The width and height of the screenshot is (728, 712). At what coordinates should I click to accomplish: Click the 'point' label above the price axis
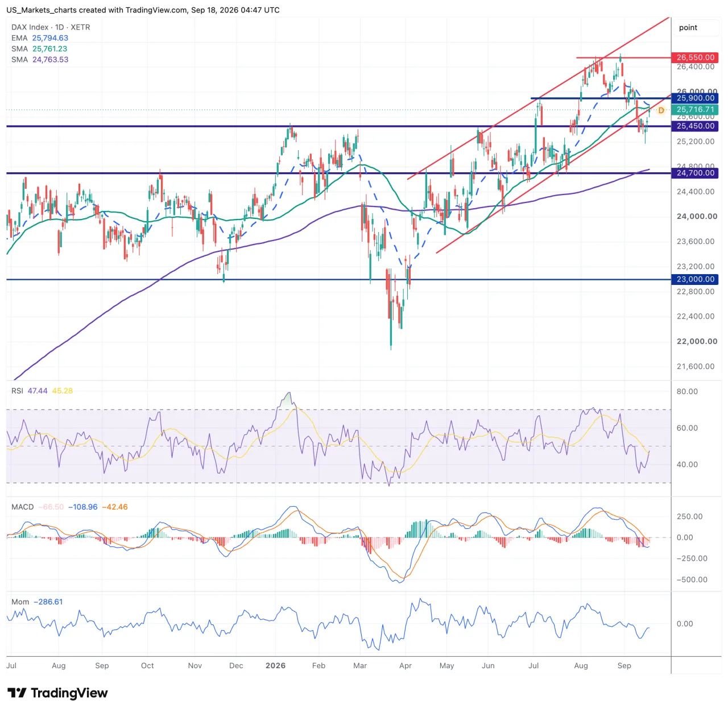(688, 27)
